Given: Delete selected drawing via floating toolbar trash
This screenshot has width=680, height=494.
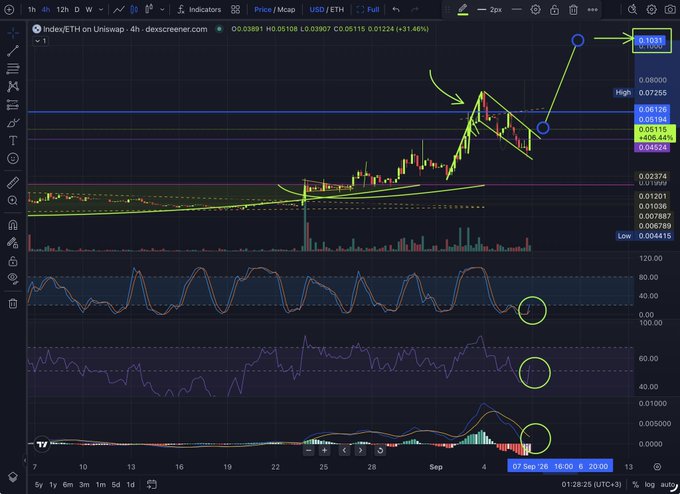Looking at the screenshot, I should point(573,9).
